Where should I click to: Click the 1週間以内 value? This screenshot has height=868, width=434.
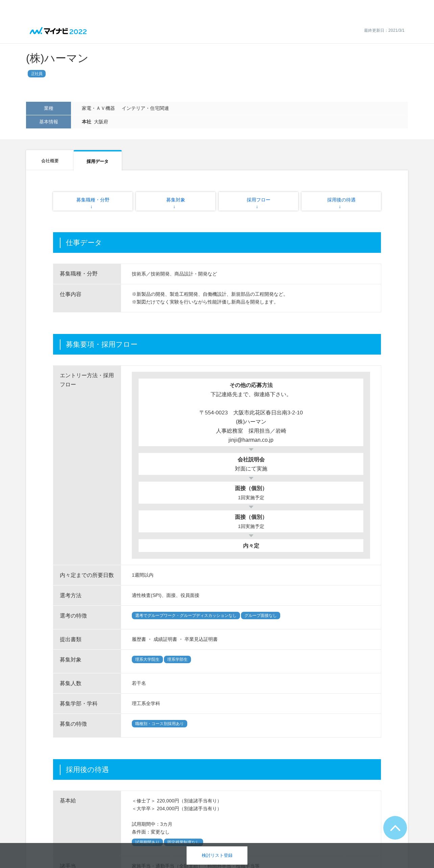point(143,575)
